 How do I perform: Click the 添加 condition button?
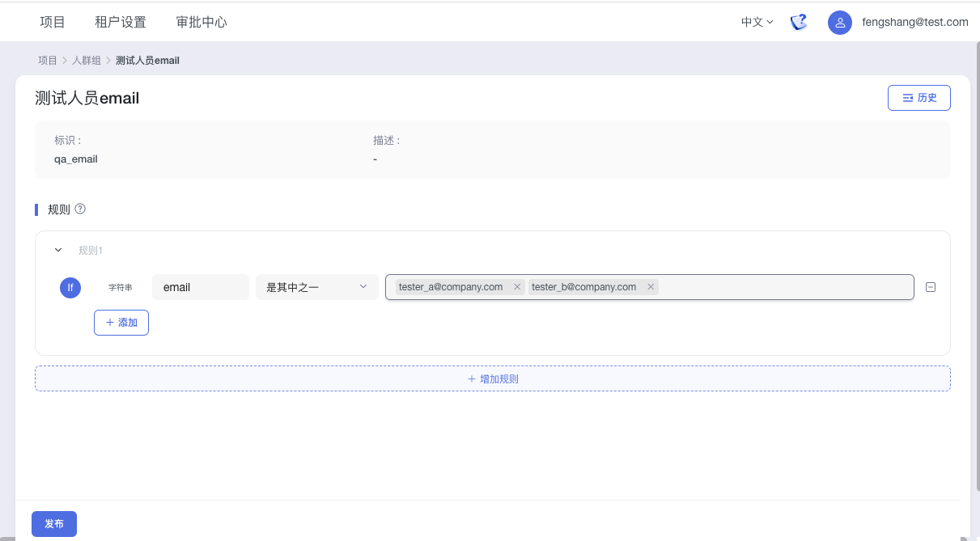[x=121, y=323]
